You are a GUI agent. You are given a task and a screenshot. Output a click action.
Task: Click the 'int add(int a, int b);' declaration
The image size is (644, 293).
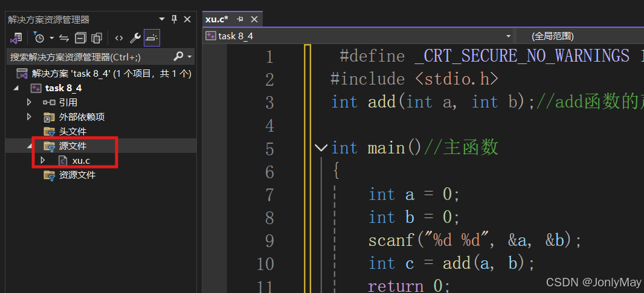(433, 102)
